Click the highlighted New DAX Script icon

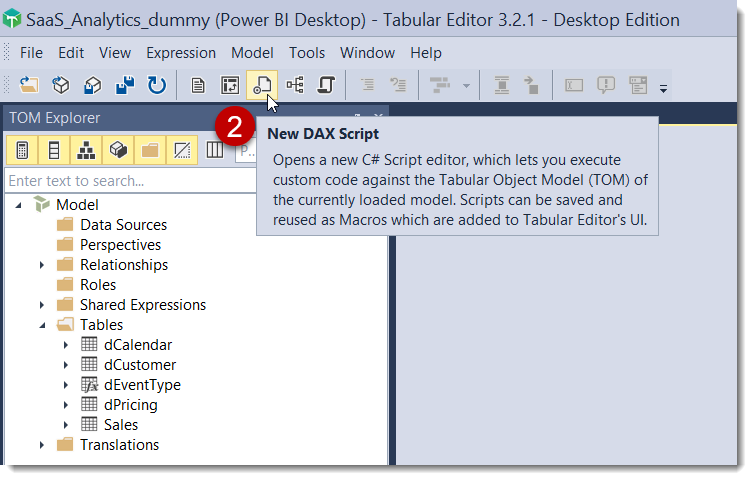pyautogui.click(x=262, y=85)
